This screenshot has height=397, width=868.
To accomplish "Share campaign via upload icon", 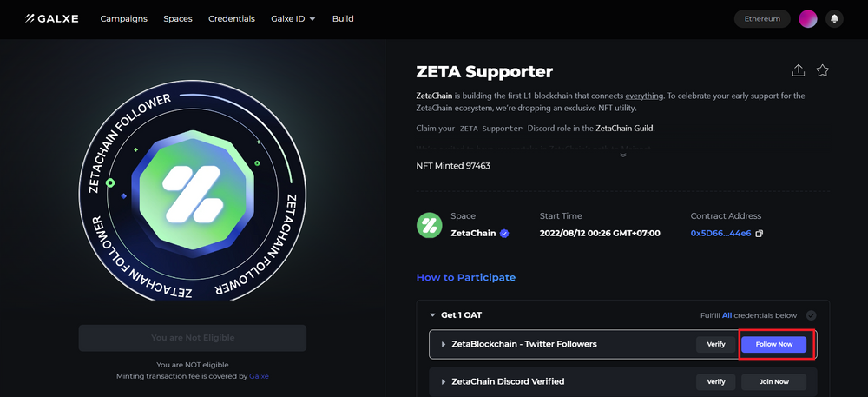I will (x=798, y=70).
